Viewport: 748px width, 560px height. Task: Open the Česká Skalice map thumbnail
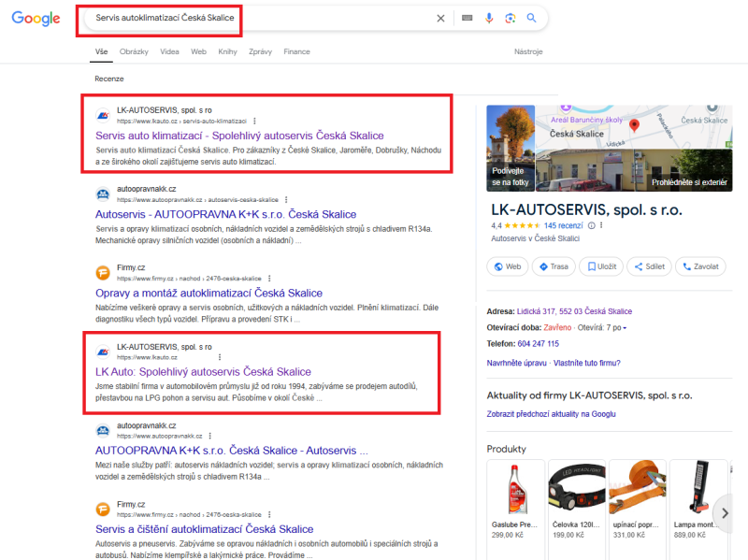click(634, 126)
